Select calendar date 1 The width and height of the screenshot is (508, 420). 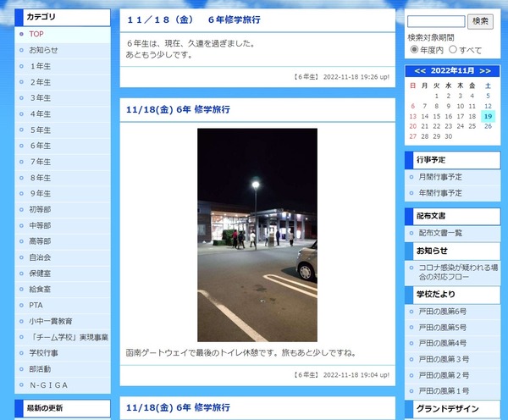pyautogui.click(x=437, y=96)
